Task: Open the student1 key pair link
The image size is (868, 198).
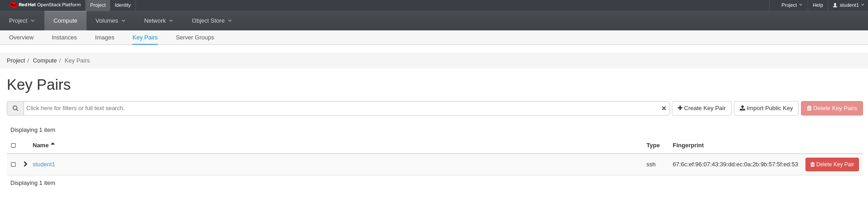Action: click(44, 164)
